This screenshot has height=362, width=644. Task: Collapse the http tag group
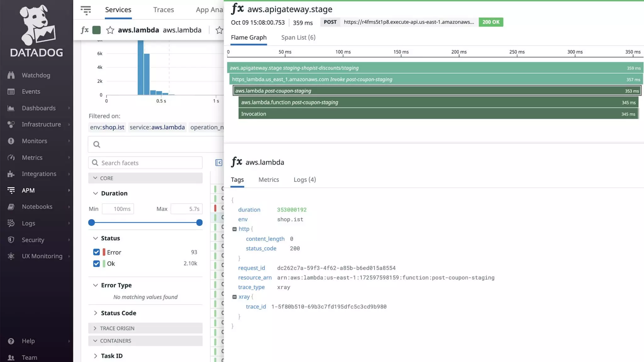tap(235, 229)
